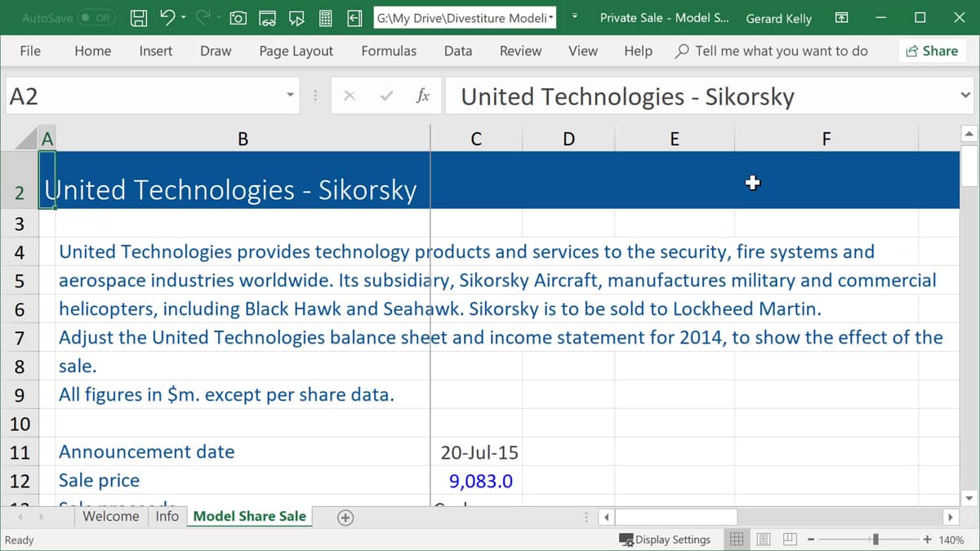Click the All figures in $m. note cell
This screenshot has height=551, width=980.
pyautogui.click(x=243, y=395)
